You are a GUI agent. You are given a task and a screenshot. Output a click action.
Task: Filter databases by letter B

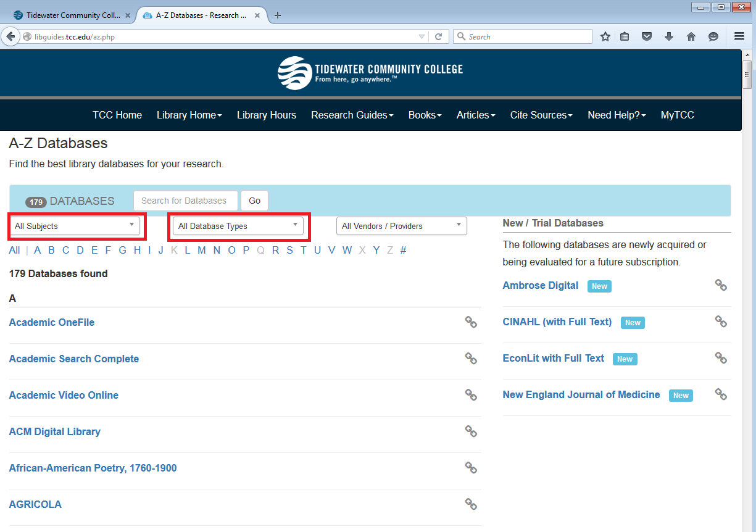51,250
